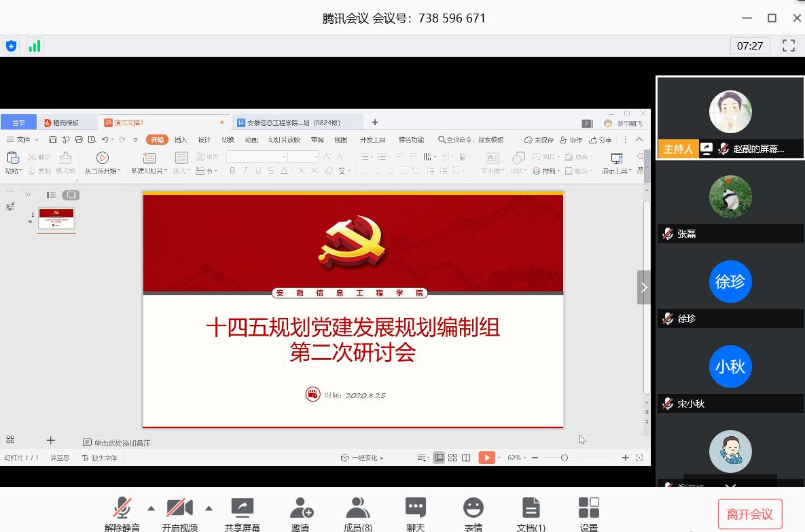Viewport: 805px width, 532px height.
Task: Click the 成员(8) members icon
Action: (x=358, y=510)
